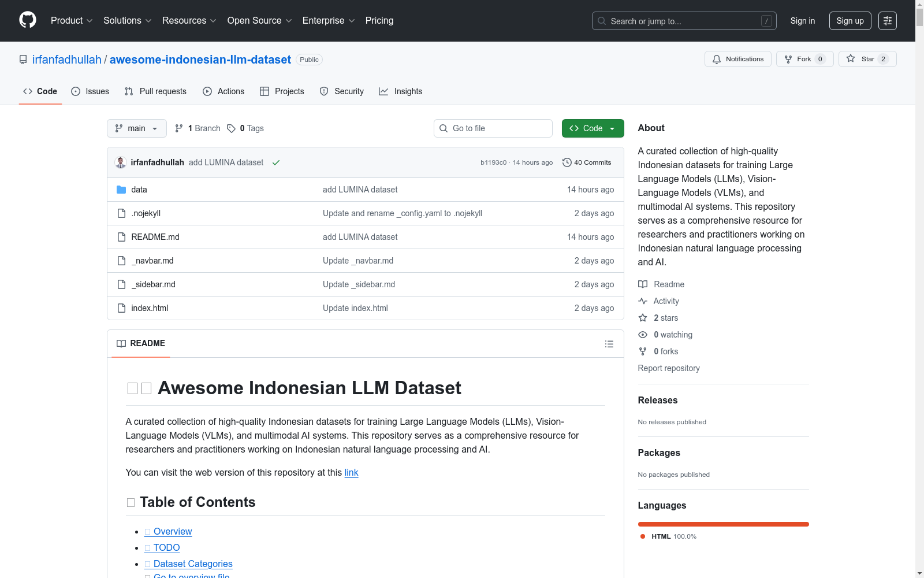Image resolution: width=924 pixels, height=578 pixels.
Task: View the Security tab
Action: [x=342, y=91]
